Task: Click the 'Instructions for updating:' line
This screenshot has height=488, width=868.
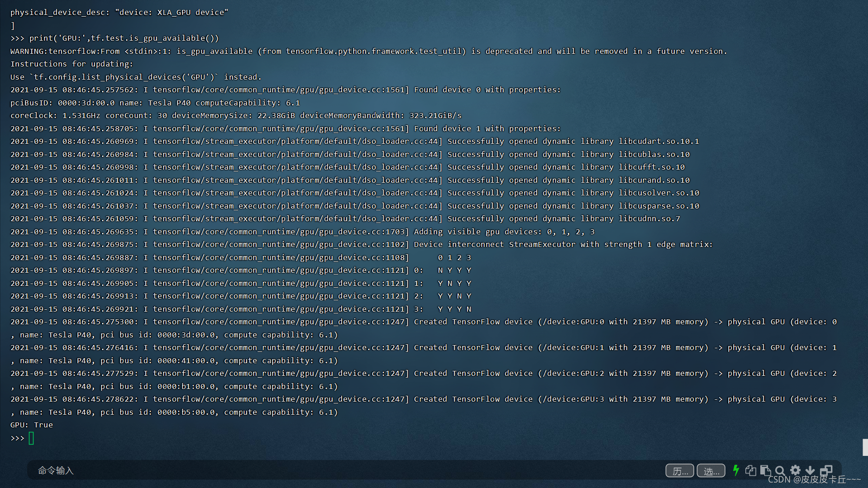Action: [72, 64]
